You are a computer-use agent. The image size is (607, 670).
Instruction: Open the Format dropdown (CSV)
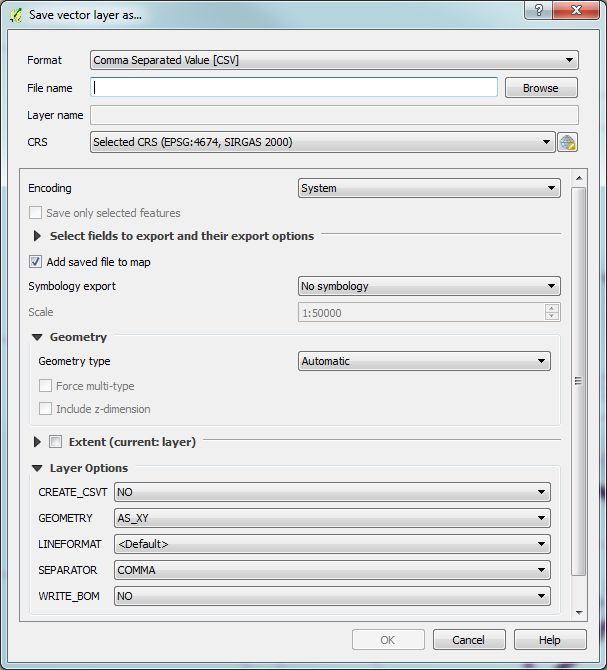[334, 60]
